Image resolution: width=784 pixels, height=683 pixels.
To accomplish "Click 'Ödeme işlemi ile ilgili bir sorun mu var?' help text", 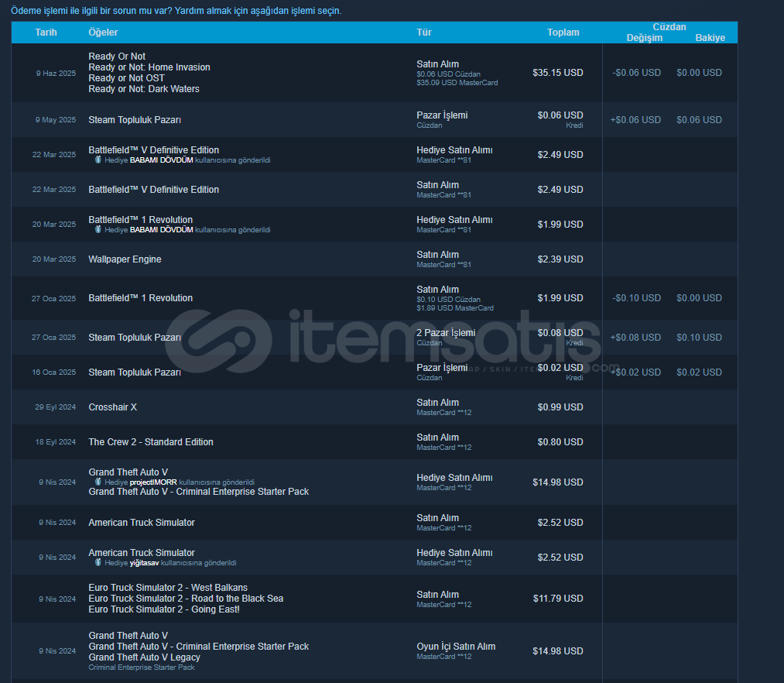I will tap(91, 11).
